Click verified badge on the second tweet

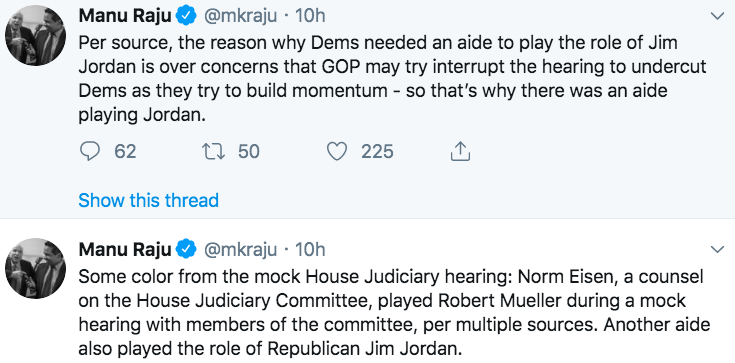click(186, 250)
